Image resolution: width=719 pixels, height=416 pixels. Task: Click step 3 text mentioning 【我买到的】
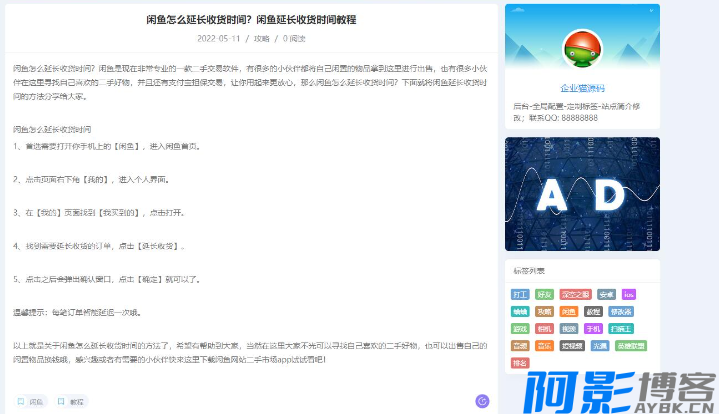pyautogui.click(x=99, y=212)
